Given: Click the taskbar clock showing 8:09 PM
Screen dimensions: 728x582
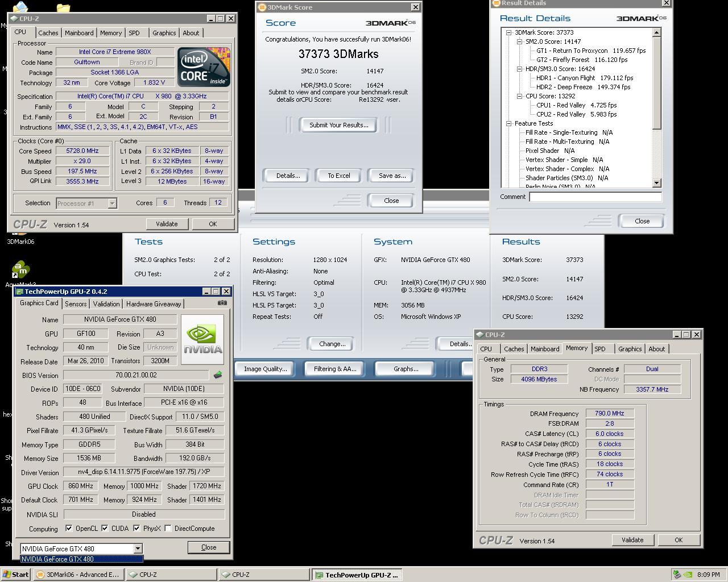Looking at the screenshot, I should point(708,575).
